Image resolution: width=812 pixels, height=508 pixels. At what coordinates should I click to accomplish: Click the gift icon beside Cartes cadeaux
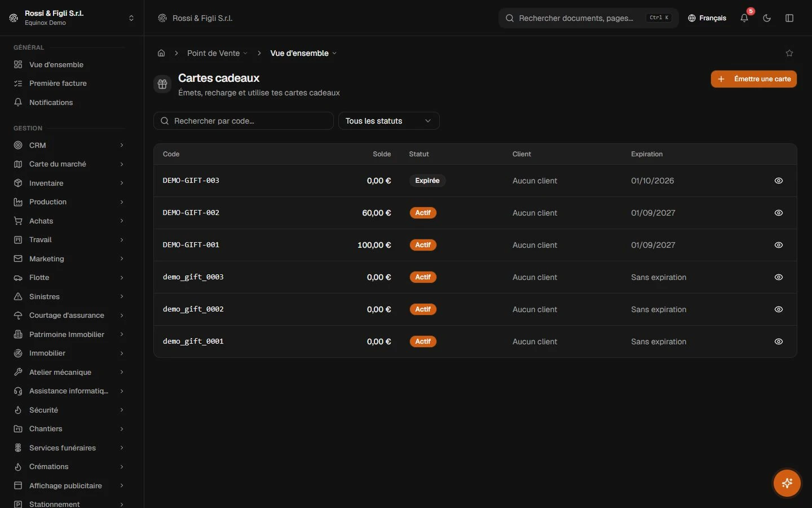(x=162, y=84)
